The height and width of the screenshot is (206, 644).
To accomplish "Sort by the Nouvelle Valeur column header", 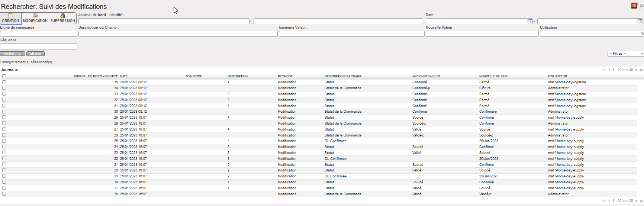I will click(x=493, y=76).
